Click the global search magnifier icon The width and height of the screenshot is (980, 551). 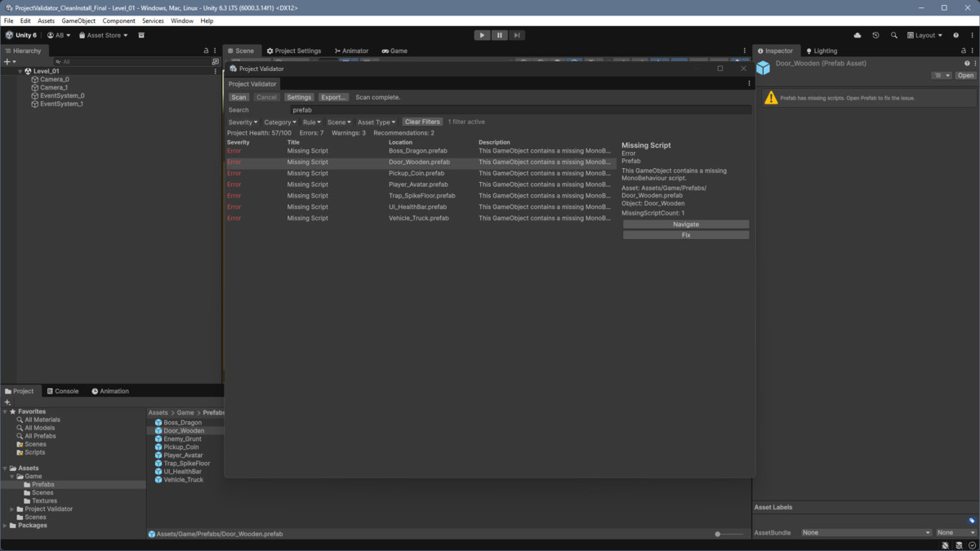(893, 35)
